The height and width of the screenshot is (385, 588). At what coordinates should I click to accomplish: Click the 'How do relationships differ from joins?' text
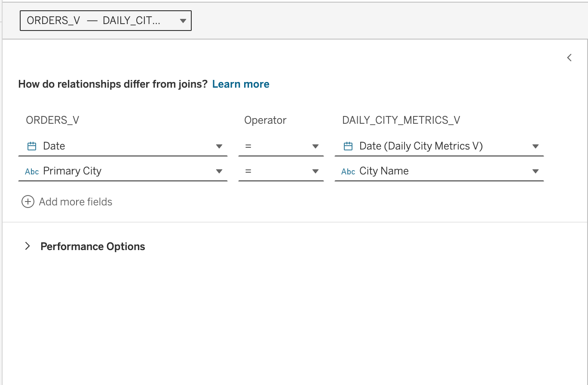pos(113,84)
